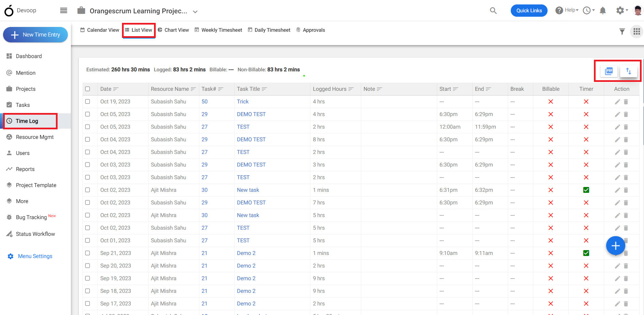Open Status Workflow in sidebar
This screenshot has height=315, width=644.
click(x=31, y=234)
